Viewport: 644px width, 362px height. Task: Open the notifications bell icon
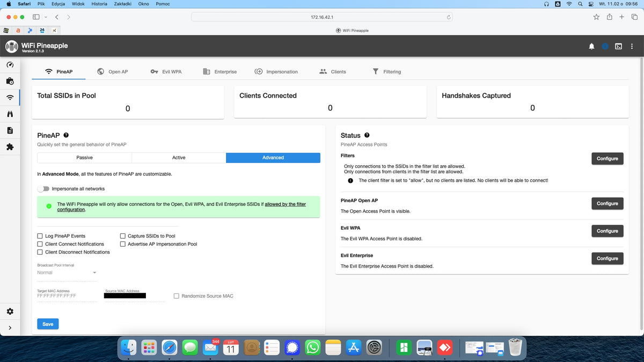(x=591, y=47)
